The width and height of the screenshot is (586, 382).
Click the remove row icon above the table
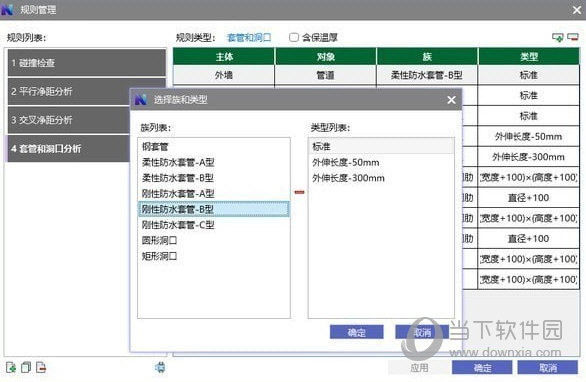pos(573,37)
